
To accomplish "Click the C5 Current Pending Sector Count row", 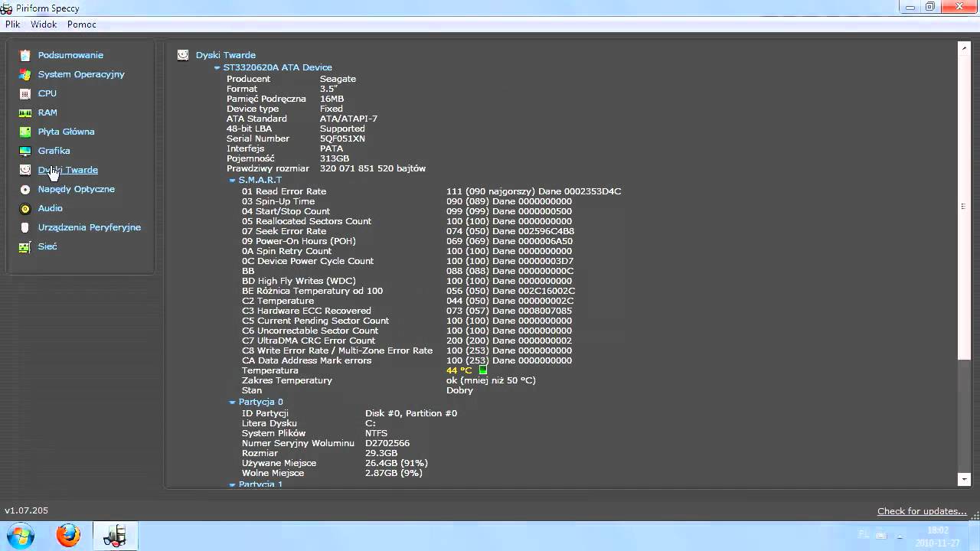I will 407,321.
